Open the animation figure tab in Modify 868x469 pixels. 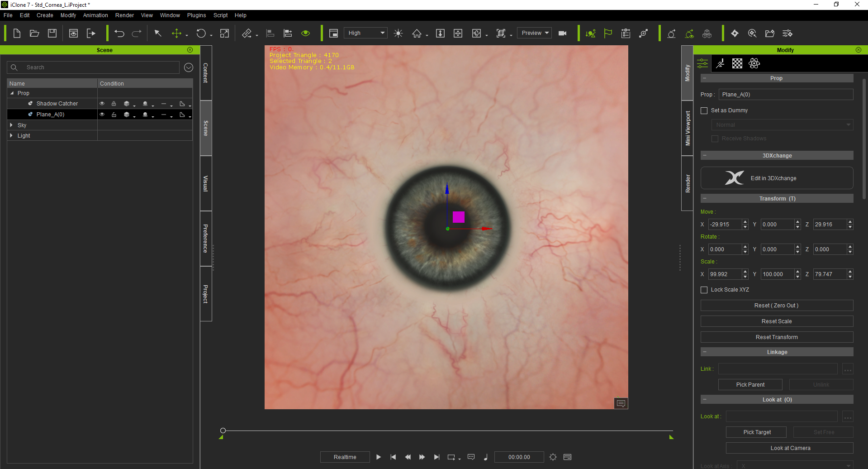(x=720, y=63)
